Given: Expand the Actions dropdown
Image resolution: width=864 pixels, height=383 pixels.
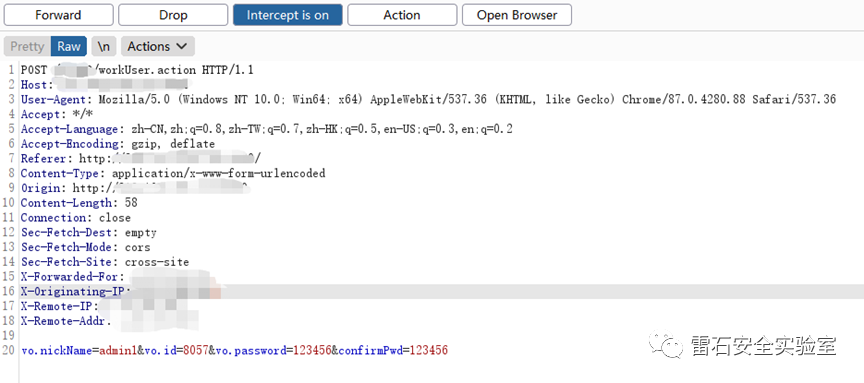Looking at the screenshot, I should click(x=158, y=46).
